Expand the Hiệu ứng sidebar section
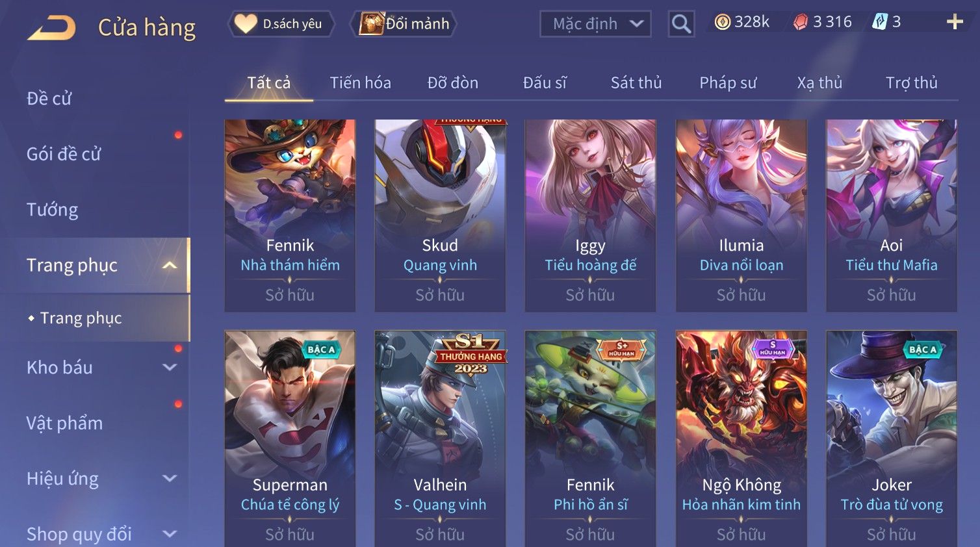Image resolution: width=980 pixels, height=547 pixels. pos(170,479)
